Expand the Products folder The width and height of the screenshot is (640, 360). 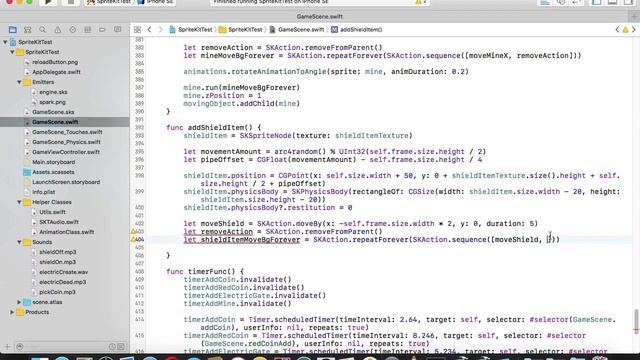pos(12,312)
